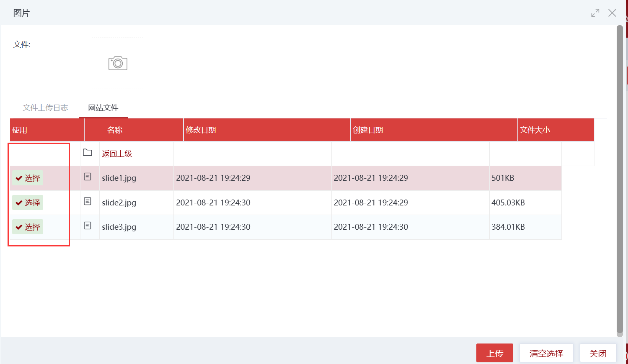Screen dimensions: 628x364
Task: Click the slide2.jpg file name
Action: (119, 203)
